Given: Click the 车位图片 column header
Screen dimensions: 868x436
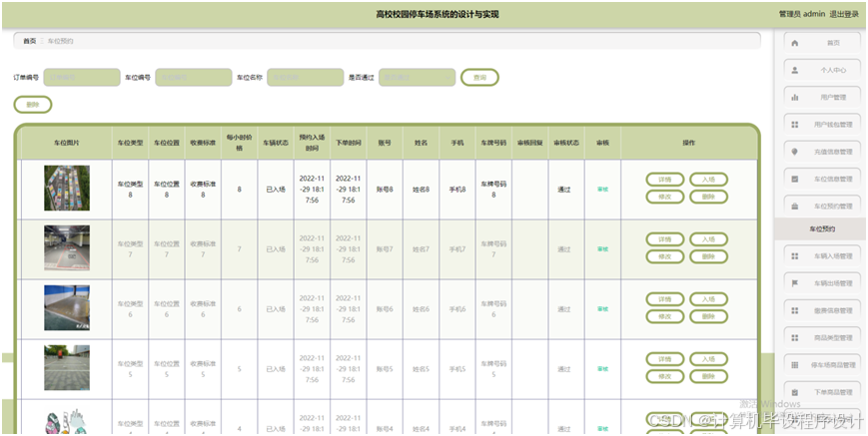Looking at the screenshot, I should click(67, 143).
